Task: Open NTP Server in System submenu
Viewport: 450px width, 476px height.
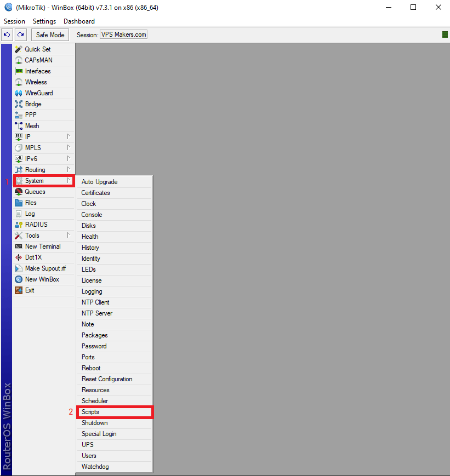Action: [x=114, y=313]
